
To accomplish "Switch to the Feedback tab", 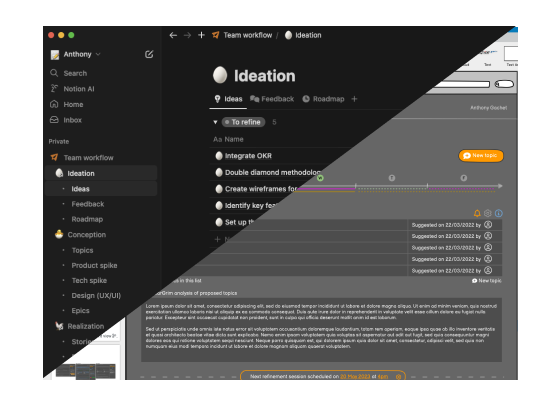I will point(272,99).
